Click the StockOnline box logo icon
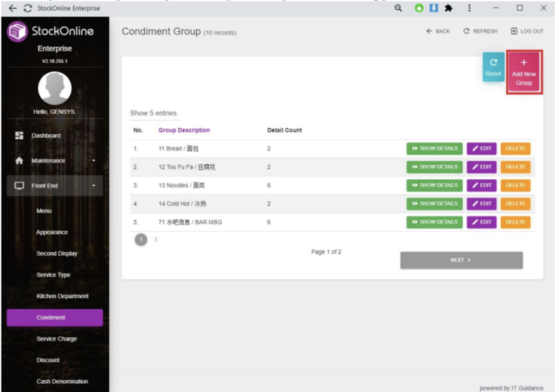Image resolution: width=555 pixels, height=392 pixels. pos(17,31)
